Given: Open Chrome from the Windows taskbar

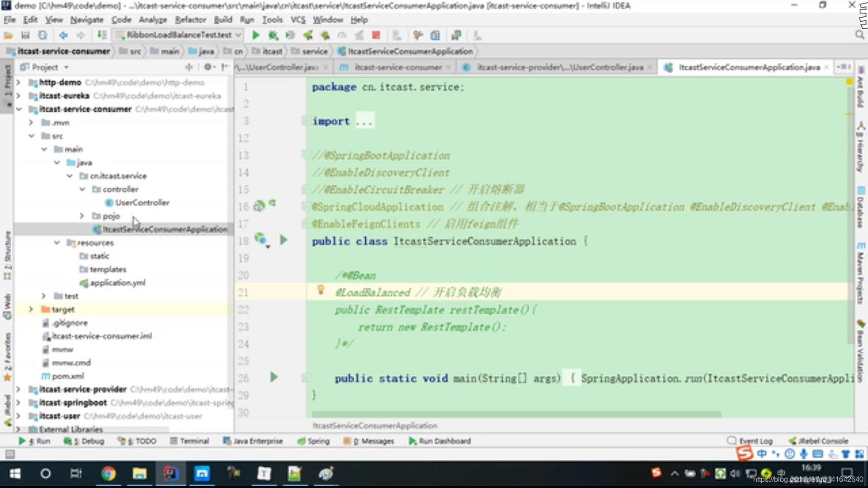Looking at the screenshot, I should (x=108, y=474).
